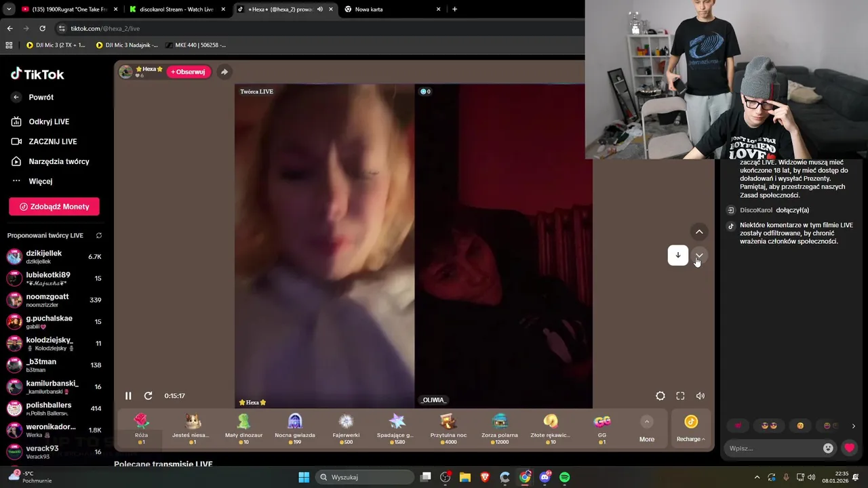Open polishballers live stream entry
Image resolution: width=868 pixels, height=488 pixels.
[x=54, y=409]
